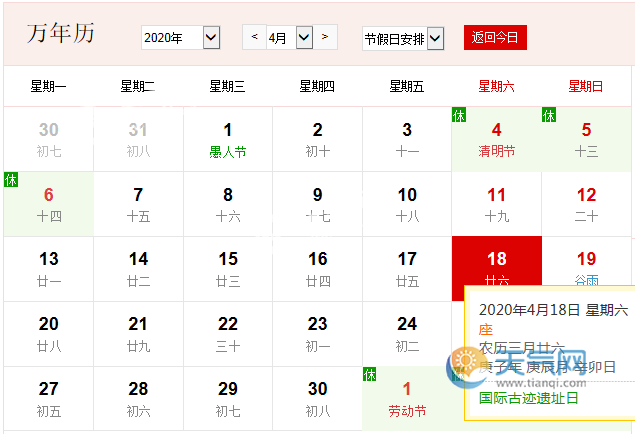
Task: Click 休 badge on April 6
Action: 11,179
